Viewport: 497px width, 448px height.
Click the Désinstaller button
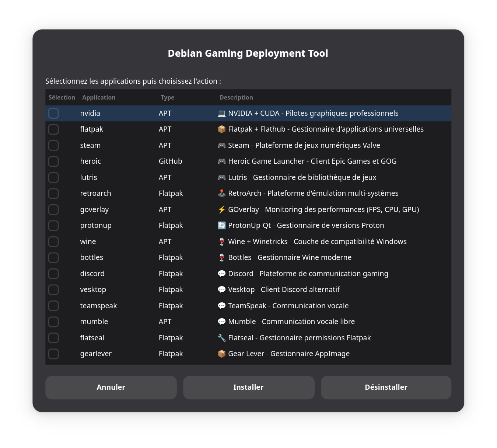[x=386, y=388]
